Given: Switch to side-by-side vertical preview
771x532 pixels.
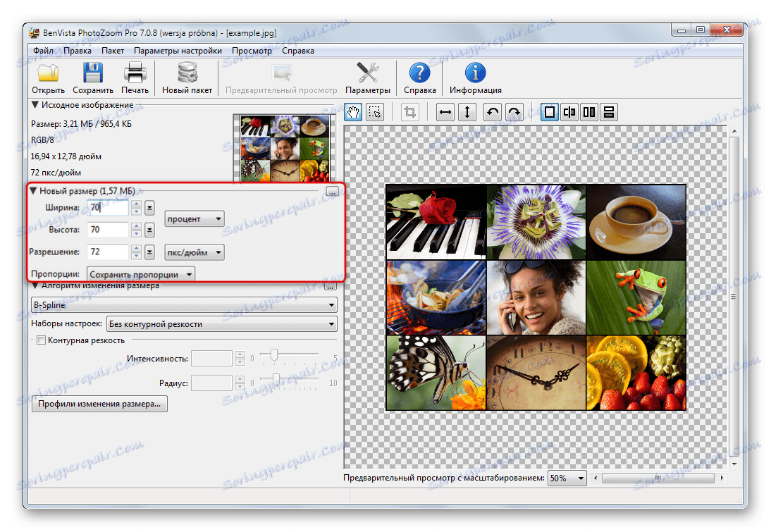Looking at the screenshot, I should pyautogui.click(x=589, y=112).
